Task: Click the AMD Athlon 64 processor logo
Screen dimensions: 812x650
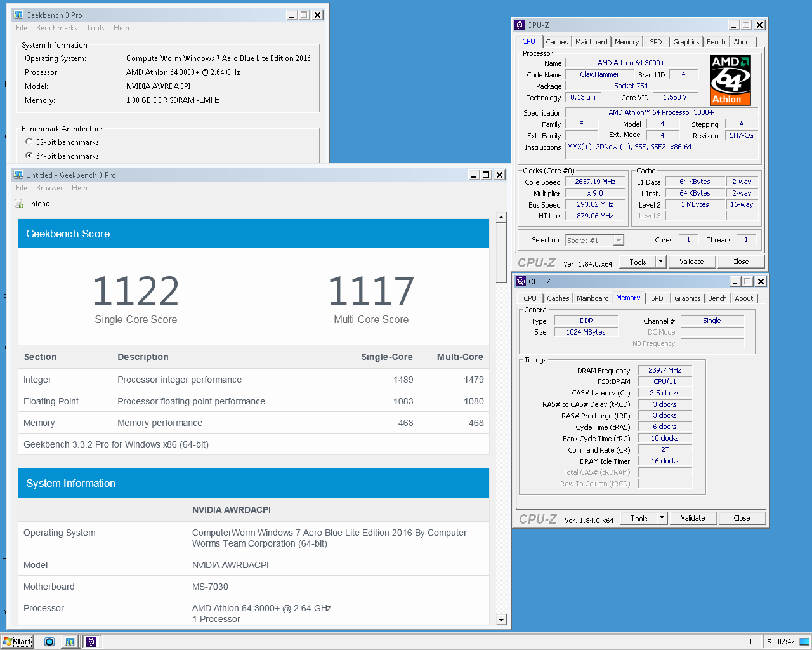Action: pos(730,81)
